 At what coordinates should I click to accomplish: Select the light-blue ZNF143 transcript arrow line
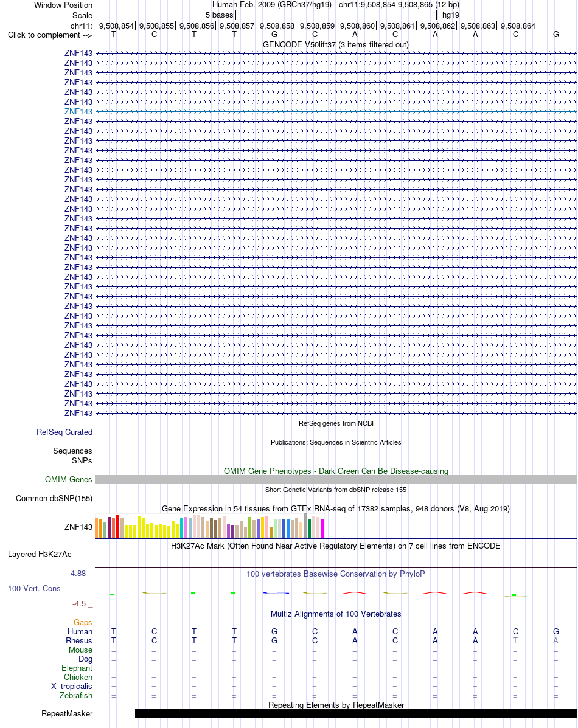pyautogui.click(x=336, y=111)
